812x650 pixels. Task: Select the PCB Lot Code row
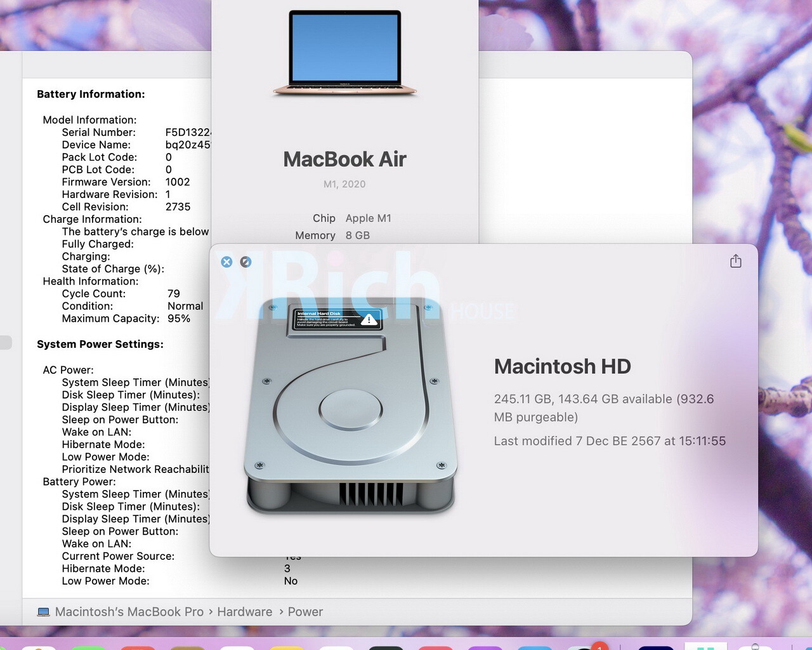[117, 169]
